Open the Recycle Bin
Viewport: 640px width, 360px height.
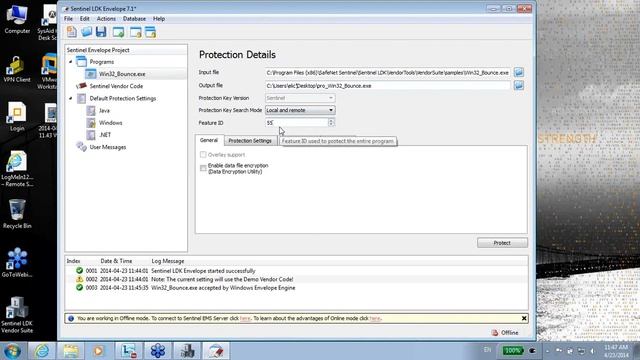(x=17, y=214)
